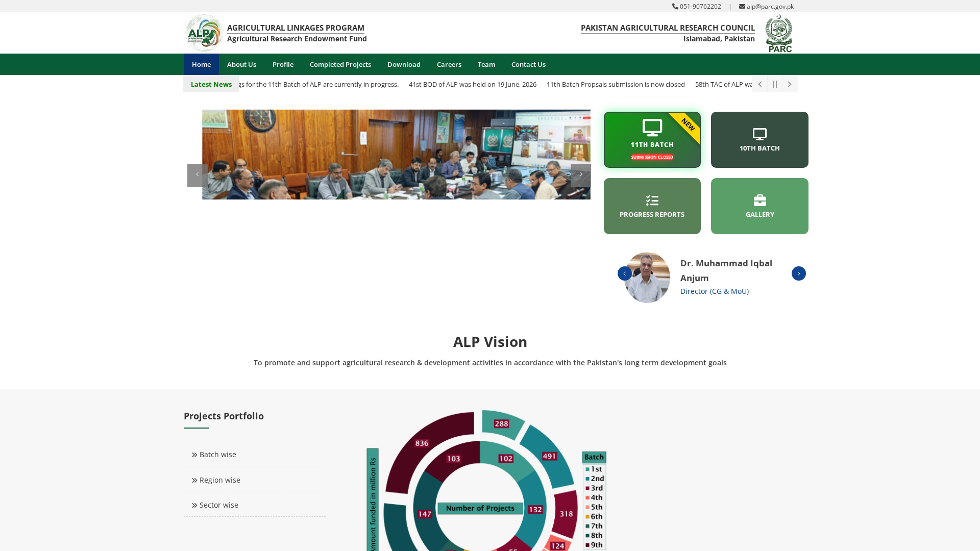Click the Submission Closed badge
980x551 pixels.
point(652,157)
